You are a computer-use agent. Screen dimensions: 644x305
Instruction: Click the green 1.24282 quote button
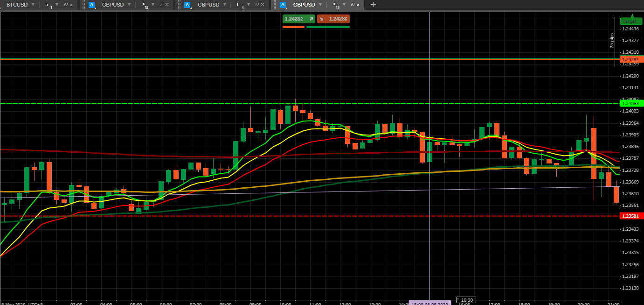point(298,19)
